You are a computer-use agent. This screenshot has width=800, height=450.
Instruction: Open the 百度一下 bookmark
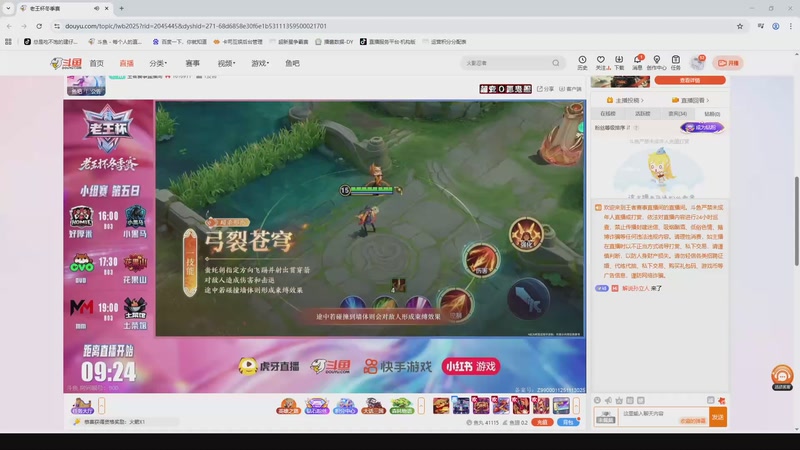(x=180, y=42)
